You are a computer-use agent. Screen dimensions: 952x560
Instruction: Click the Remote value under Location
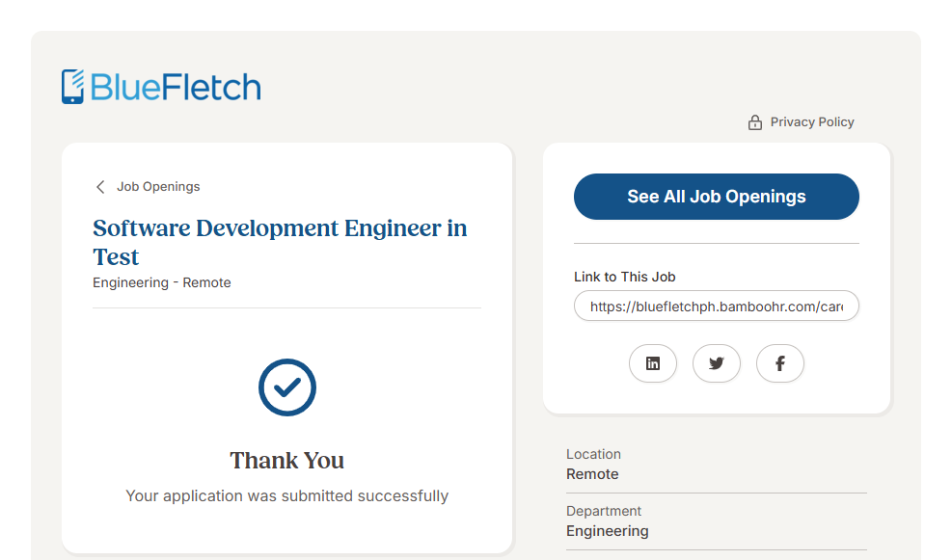592,474
